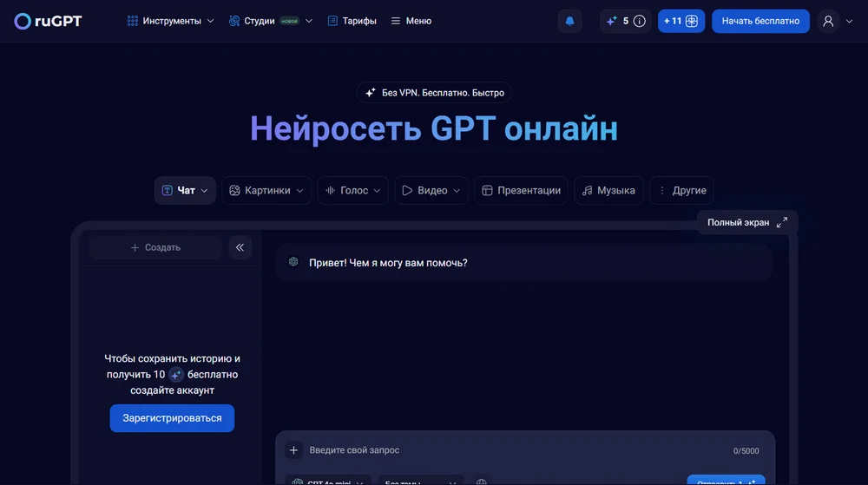Click the Отправить send button

(727, 482)
